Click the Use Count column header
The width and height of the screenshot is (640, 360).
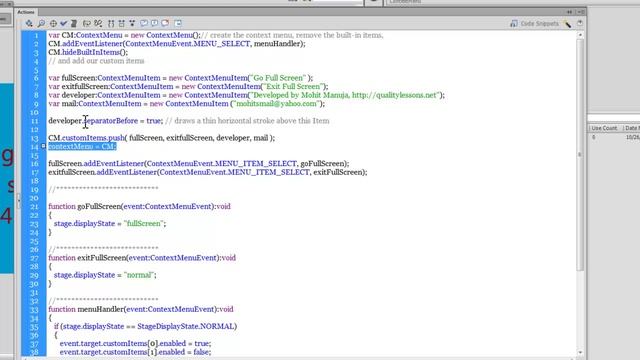coord(604,128)
